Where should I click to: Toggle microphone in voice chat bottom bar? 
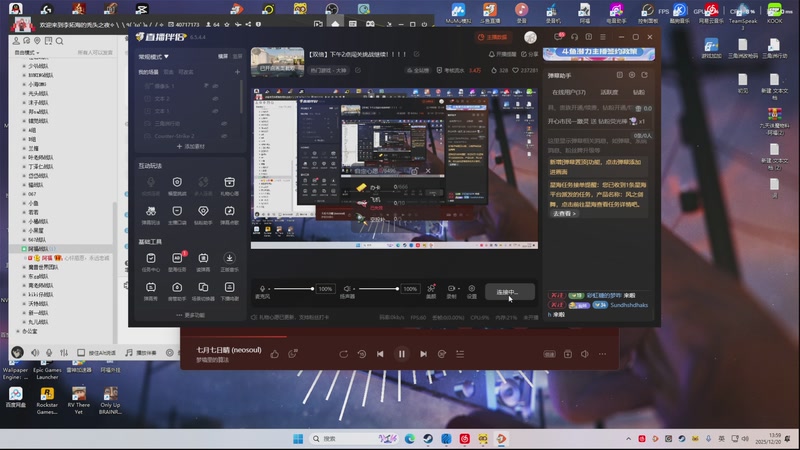point(49,353)
